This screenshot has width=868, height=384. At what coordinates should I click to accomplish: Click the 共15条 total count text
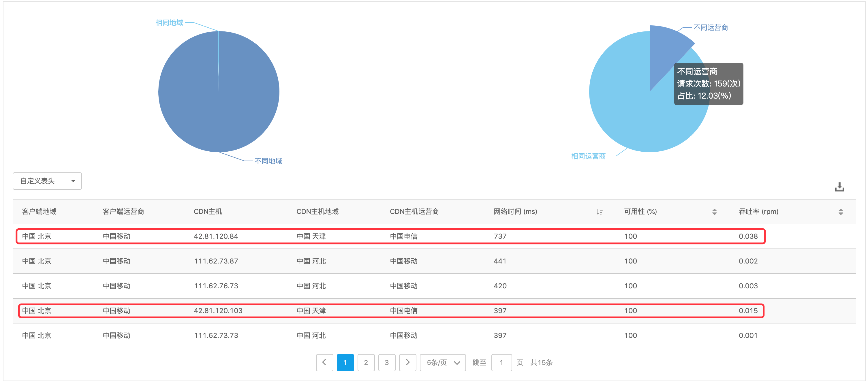(x=541, y=362)
